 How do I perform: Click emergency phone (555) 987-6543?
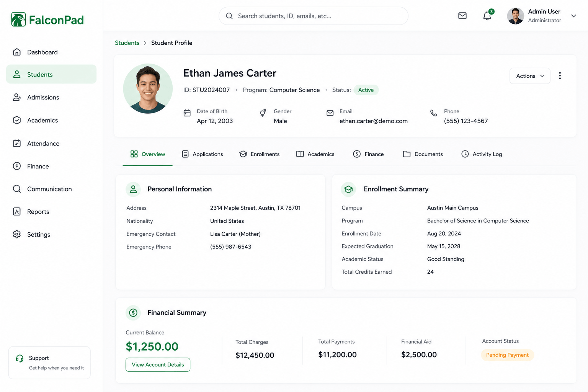click(x=231, y=247)
